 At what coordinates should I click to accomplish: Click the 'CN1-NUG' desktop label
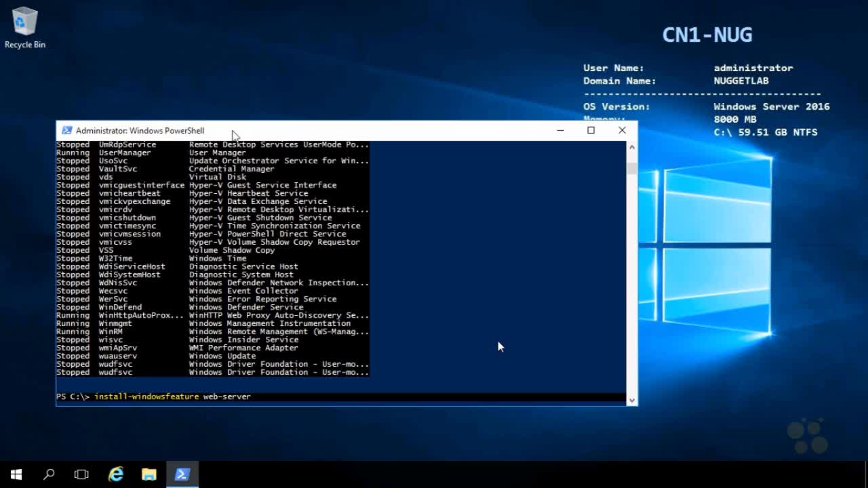(x=707, y=35)
